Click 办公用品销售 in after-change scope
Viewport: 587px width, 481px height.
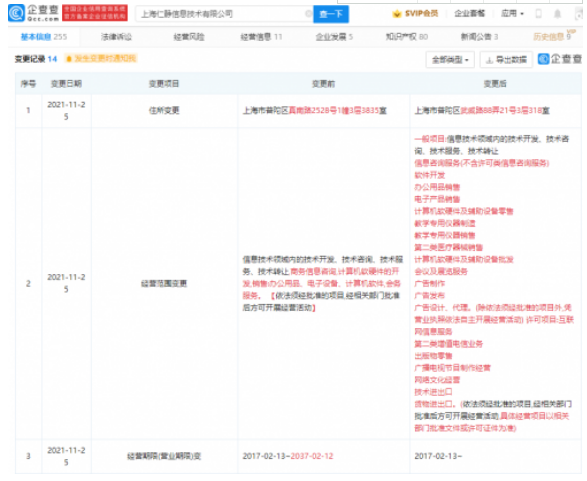click(x=437, y=187)
